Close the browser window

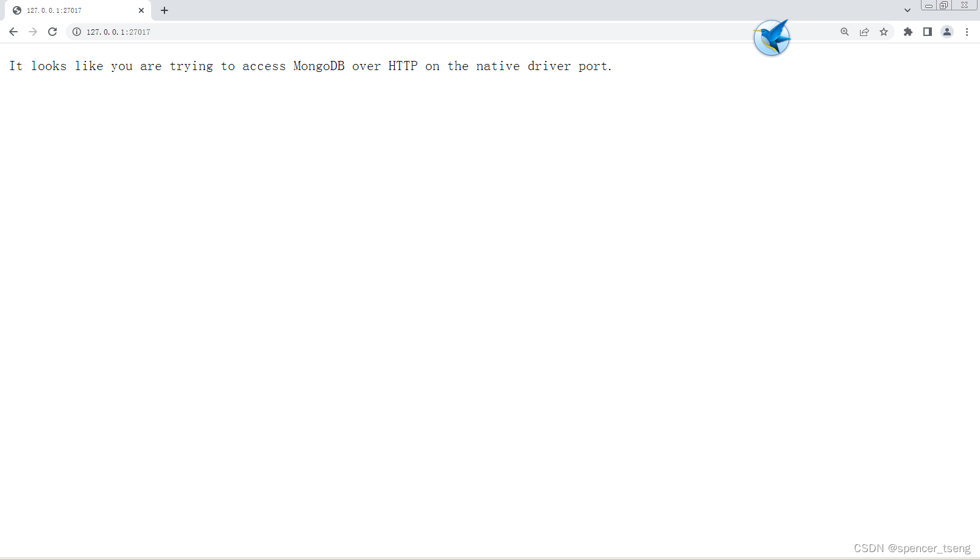(x=964, y=5)
